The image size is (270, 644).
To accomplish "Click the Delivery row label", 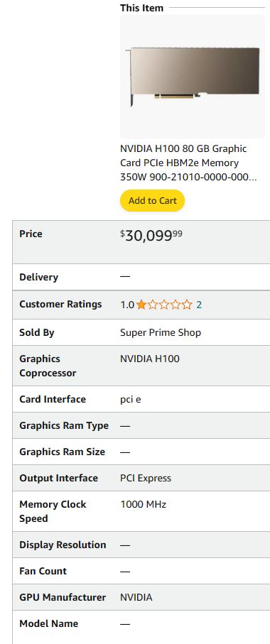I will 38,277.
